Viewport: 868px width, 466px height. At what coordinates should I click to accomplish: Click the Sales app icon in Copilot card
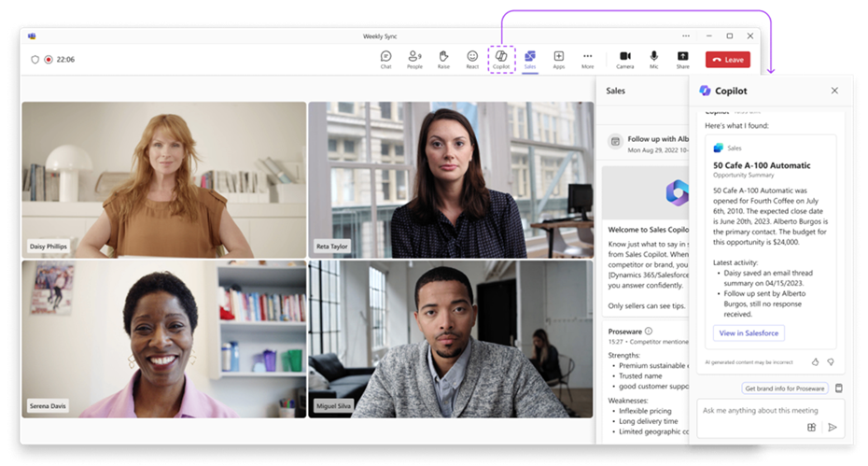pos(718,148)
